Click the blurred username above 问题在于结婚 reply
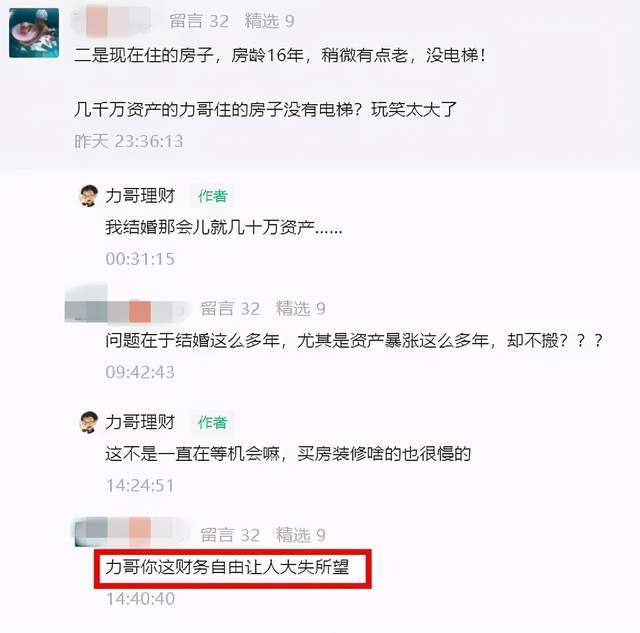Viewport: 640px width, 633px height. 127,311
